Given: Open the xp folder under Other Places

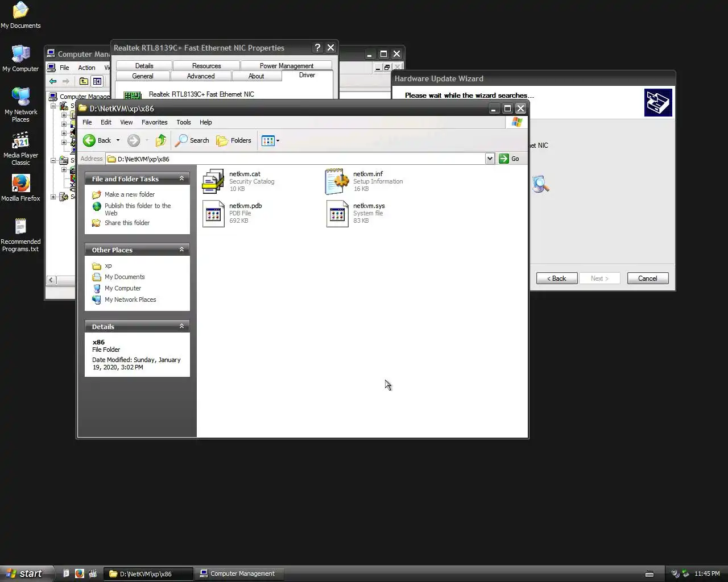Looking at the screenshot, I should click(x=108, y=265).
